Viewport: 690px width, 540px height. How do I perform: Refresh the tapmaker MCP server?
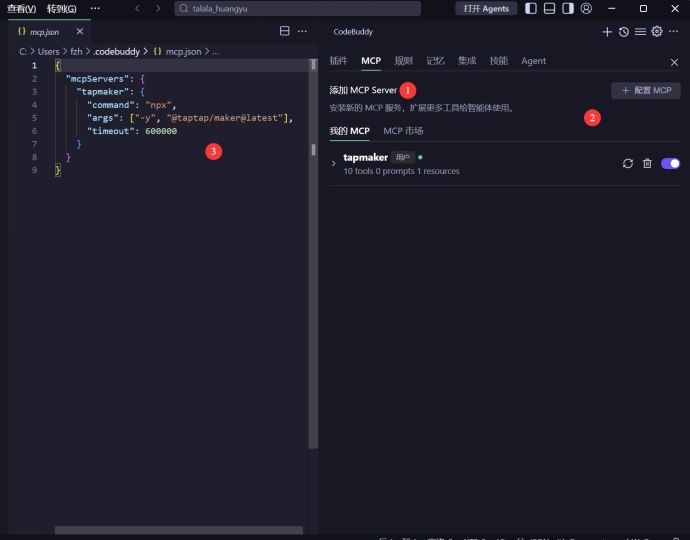click(x=628, y=164)
